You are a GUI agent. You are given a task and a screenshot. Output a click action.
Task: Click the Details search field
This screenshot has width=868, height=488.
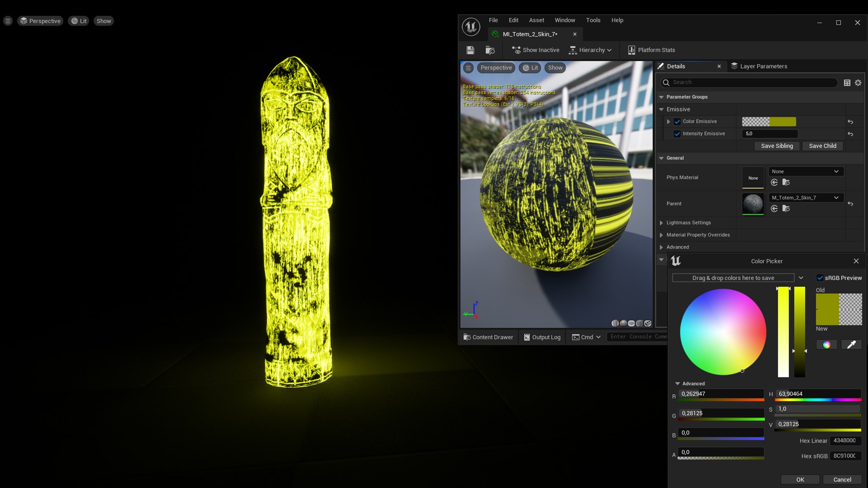749,83
